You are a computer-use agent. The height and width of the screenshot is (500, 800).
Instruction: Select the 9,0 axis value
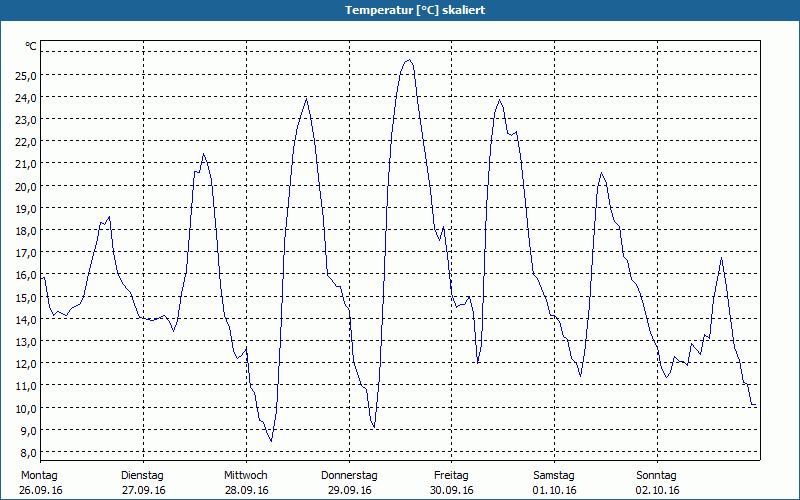[x=28, y=430]
